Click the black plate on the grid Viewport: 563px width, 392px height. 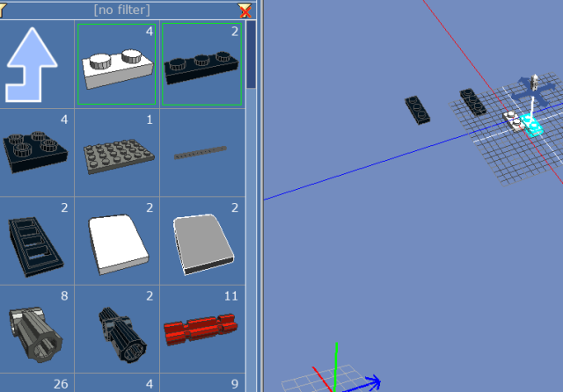[x=473, y=102]
